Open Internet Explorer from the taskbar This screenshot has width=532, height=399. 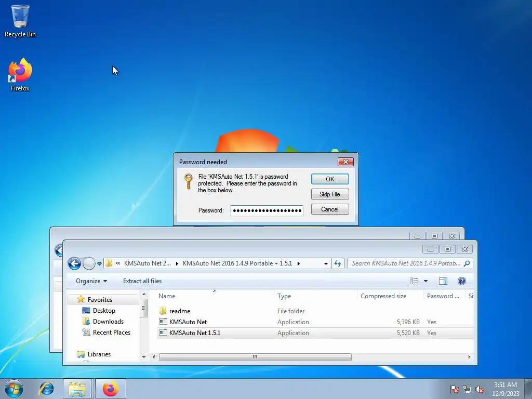pyautogui.click(x=46, y=389)
